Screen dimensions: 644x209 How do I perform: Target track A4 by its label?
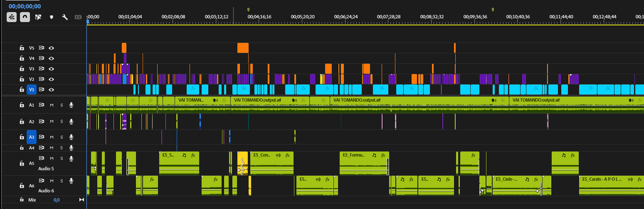coord(32,148)
